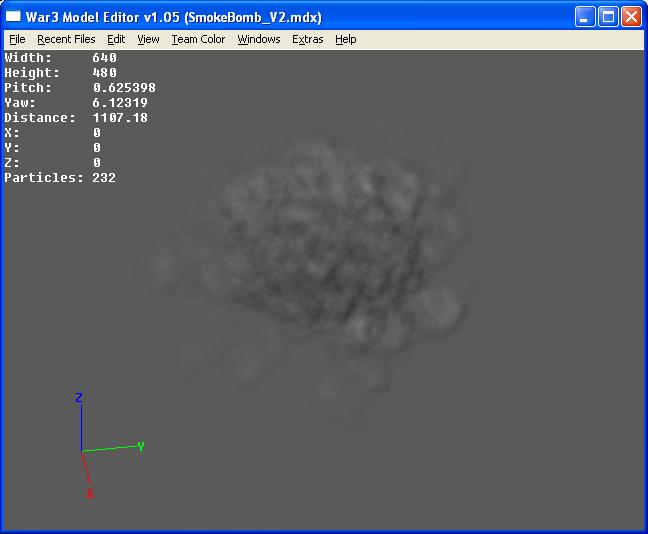Click the blue Z axis label

click(x=79, y=398)
